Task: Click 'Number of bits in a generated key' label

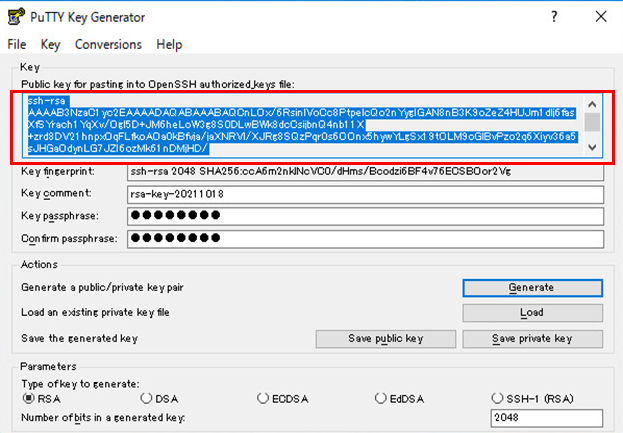Action: [103, 418]
